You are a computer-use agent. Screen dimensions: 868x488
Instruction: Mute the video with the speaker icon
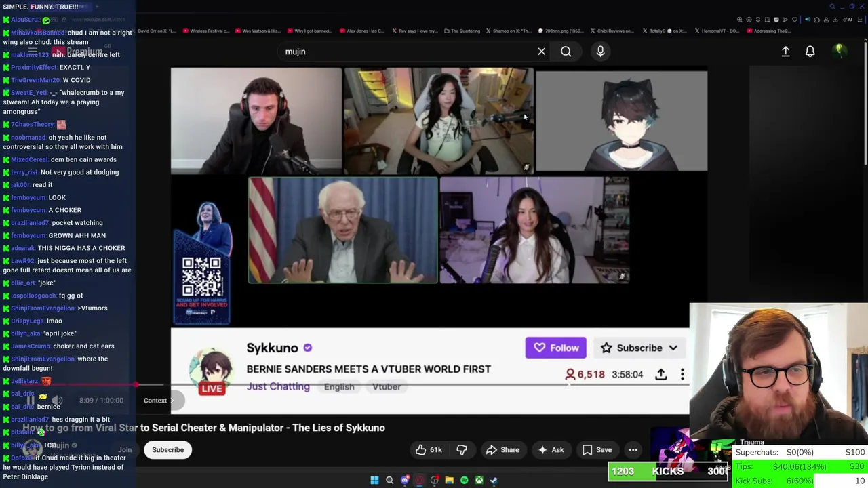coord(57,401)
